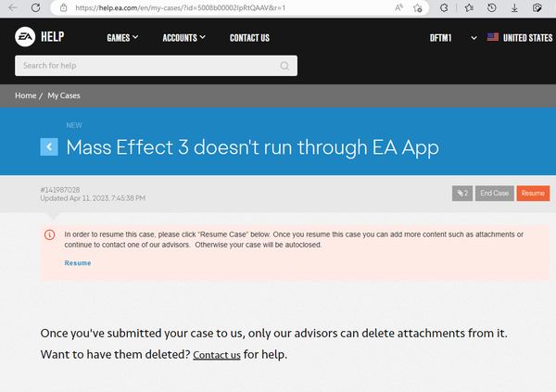Click the Search for help field
Image resolution: width=556 pixels, height=392 pixels.
tap(156, 66)
